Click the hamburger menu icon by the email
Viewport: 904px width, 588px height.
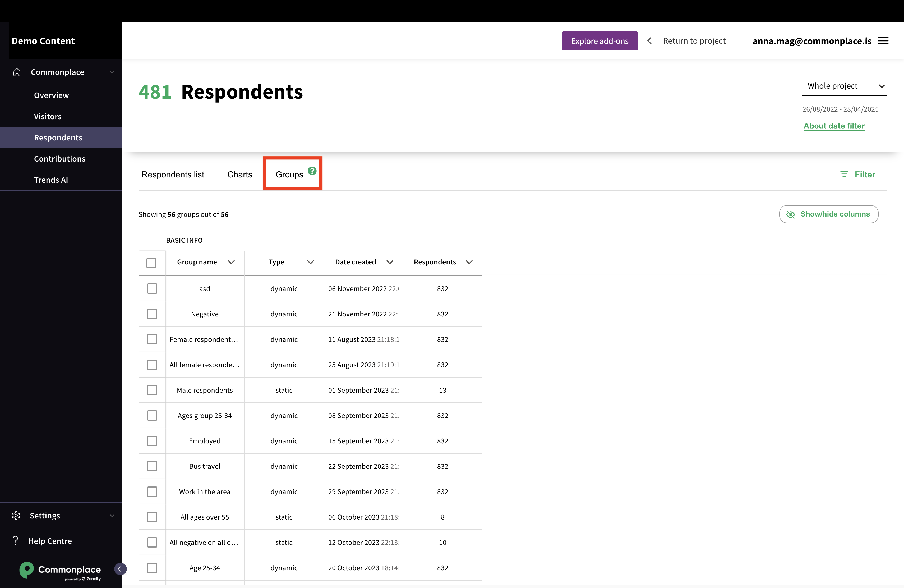pyautogui.click(x=883, y=41)
